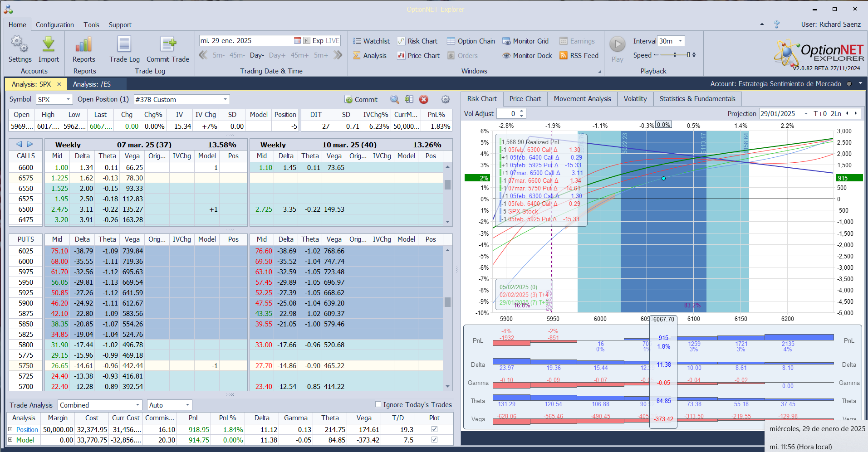Screen dimensions: 868x452
Task: Step forward with the Day+ button
Action: click(277, 55)
